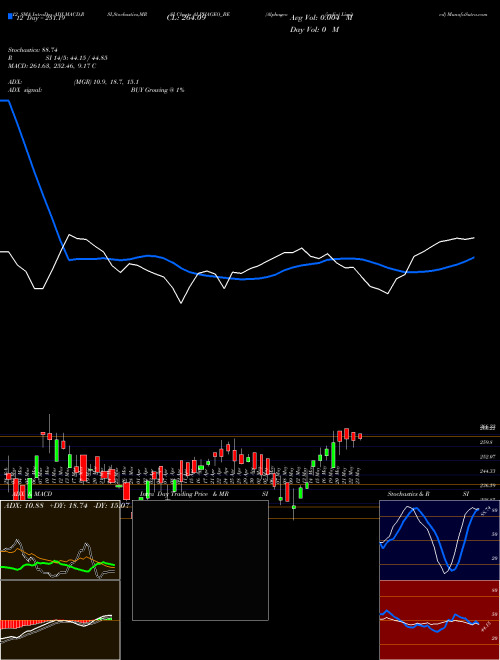Click the red RSI panel at bottom right
Viewport: 500px width, 660px height.
pos(440,620)
